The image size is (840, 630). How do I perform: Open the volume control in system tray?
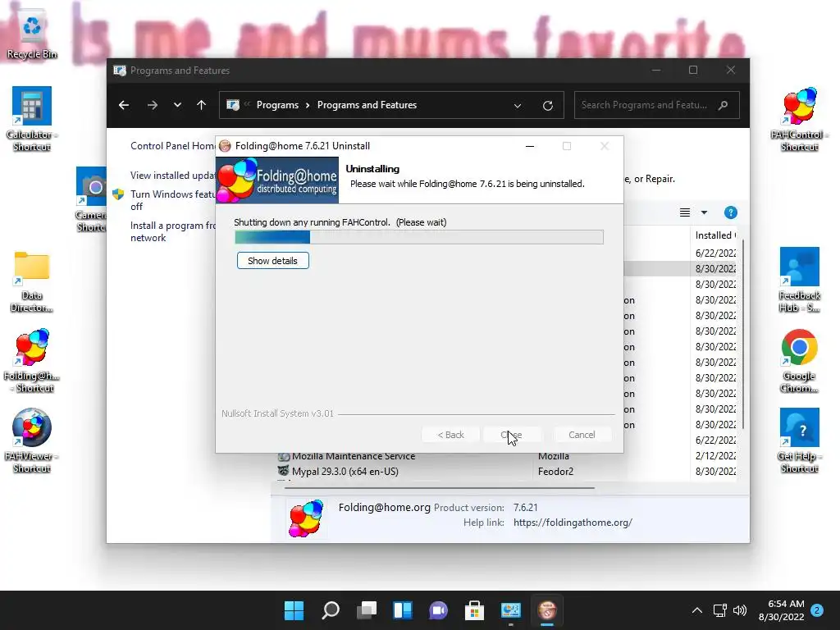tap(740, 610)
